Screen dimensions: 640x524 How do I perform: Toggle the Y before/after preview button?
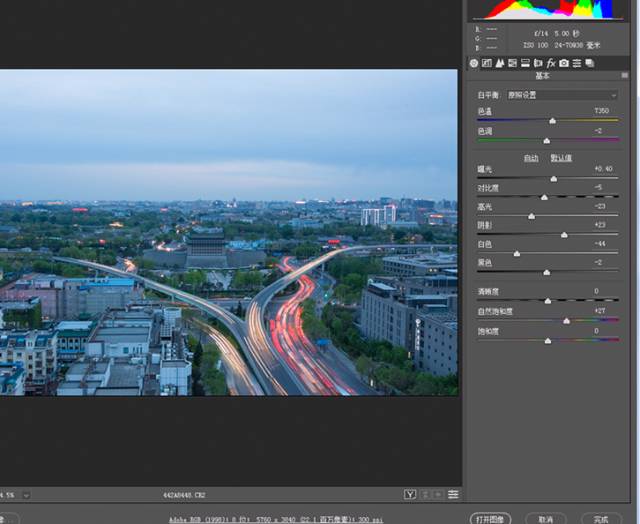[x=410, y=494]
